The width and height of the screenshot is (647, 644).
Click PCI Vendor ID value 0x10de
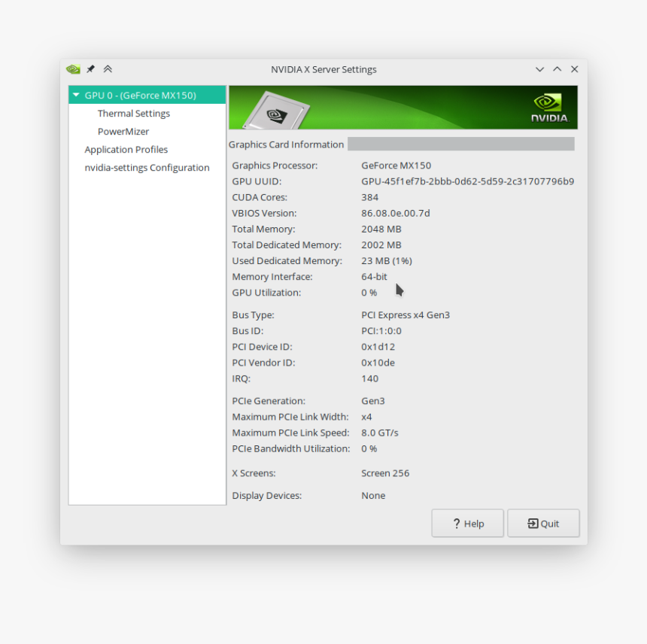coord(378,363)
